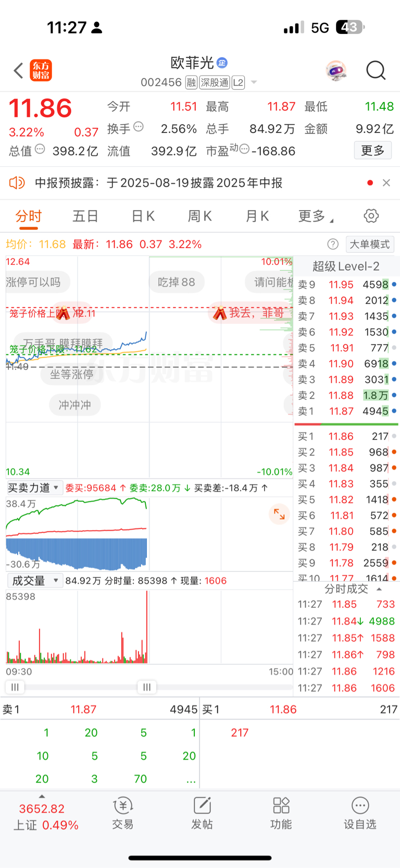
Task: Tap 吃掉88 comment bubble
Action: 177,282
